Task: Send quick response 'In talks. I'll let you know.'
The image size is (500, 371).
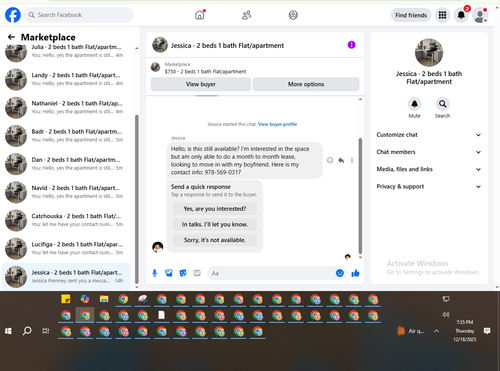Action: tap(215, 224)
